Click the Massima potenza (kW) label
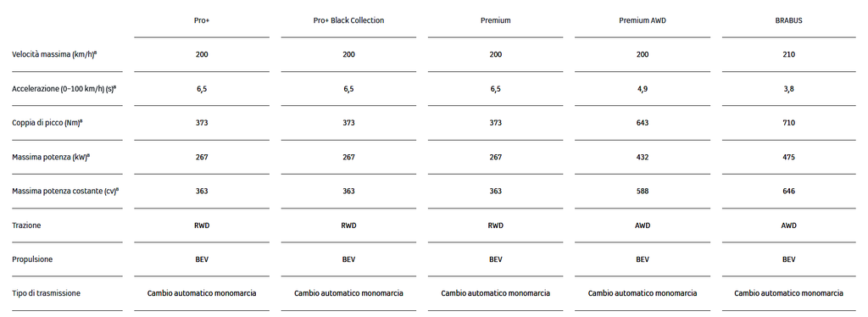The height and width of the screenshot is (317, 868). (51, 157)
